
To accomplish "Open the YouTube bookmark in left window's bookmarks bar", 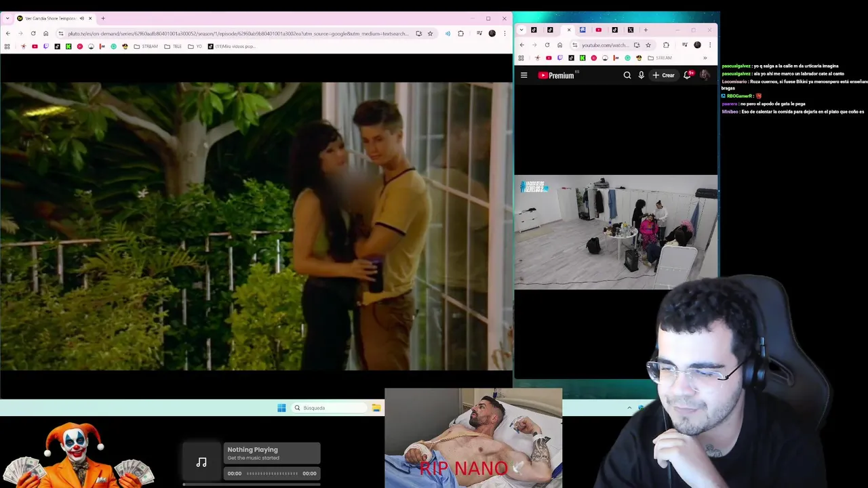I will [x=35, y=46].
